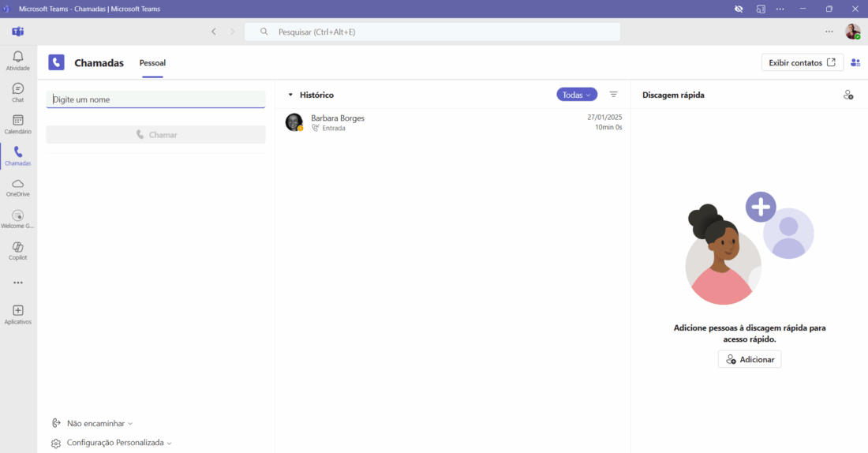Image resolution: width=868 pixels, height=453 pixels.
Task: Open settings and more ellipsis near profile
Action: click(829, 32)
